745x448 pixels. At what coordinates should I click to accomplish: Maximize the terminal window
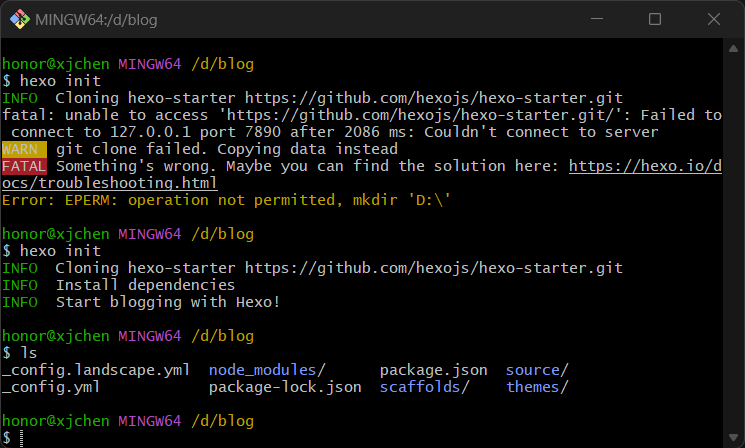pos(655,20)
